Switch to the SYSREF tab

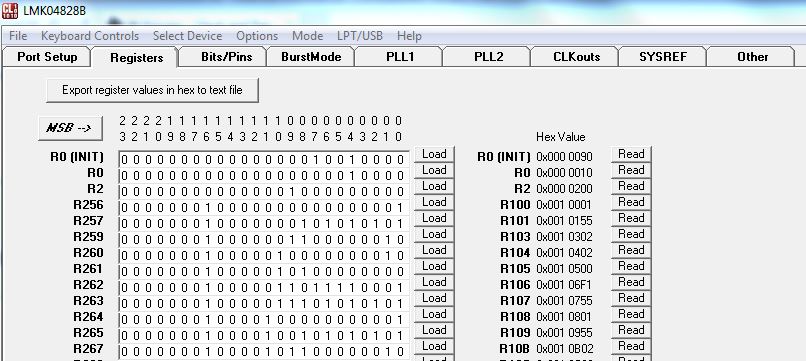663,57
